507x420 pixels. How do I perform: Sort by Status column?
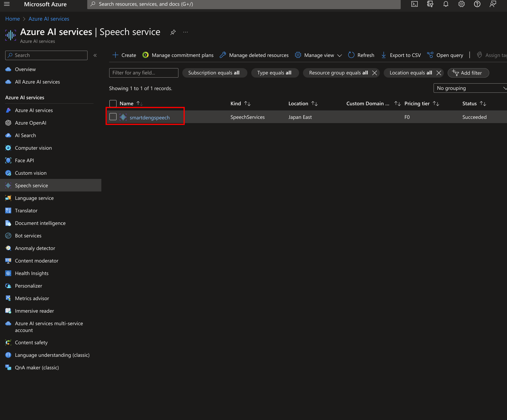tap(474, 103)
